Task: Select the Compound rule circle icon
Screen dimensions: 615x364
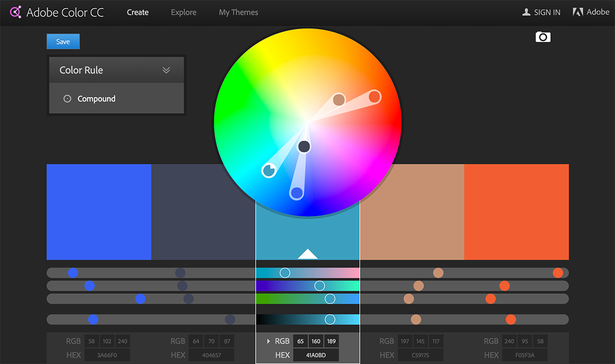Action: (67, 98)
